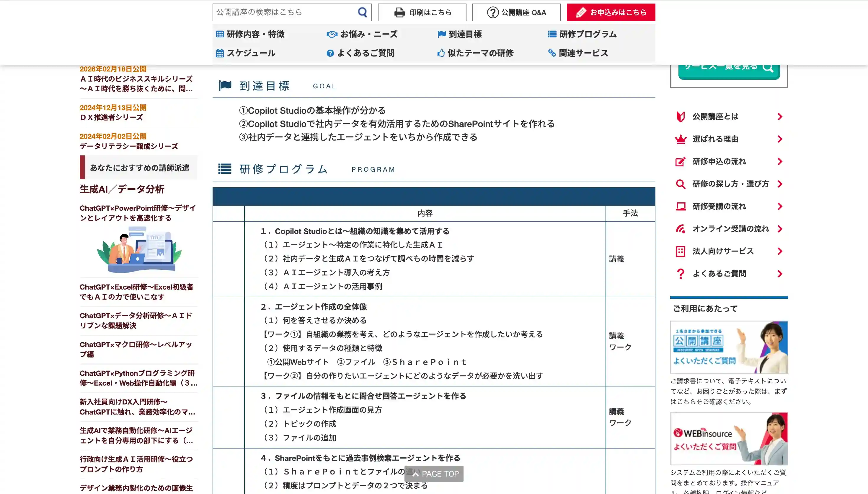868x494 pixels.
Task: Click the PAGE TOP button
Action: coord(434,474)
